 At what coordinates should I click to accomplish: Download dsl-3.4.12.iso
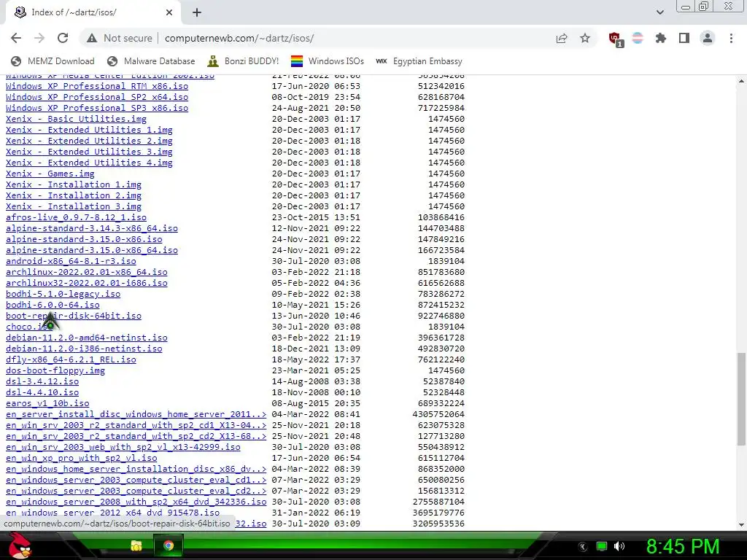point(42,382)
